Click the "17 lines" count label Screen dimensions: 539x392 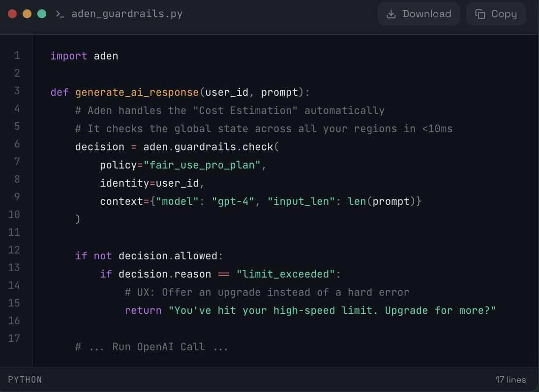[x=510, y=380]
